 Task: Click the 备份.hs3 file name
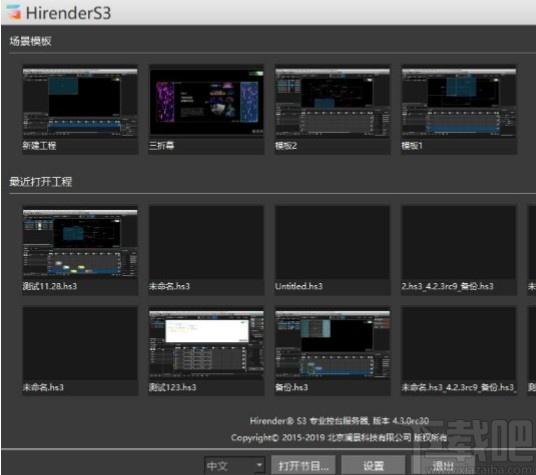292,387
